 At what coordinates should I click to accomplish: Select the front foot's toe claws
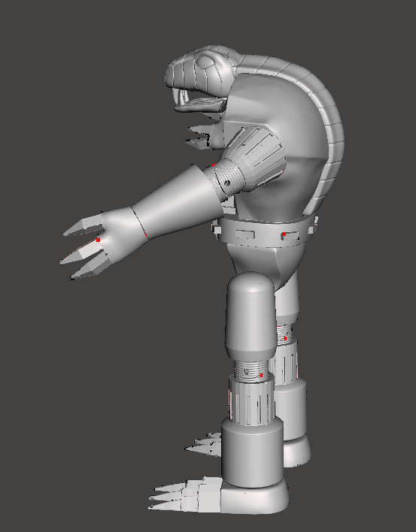(185, 494)
